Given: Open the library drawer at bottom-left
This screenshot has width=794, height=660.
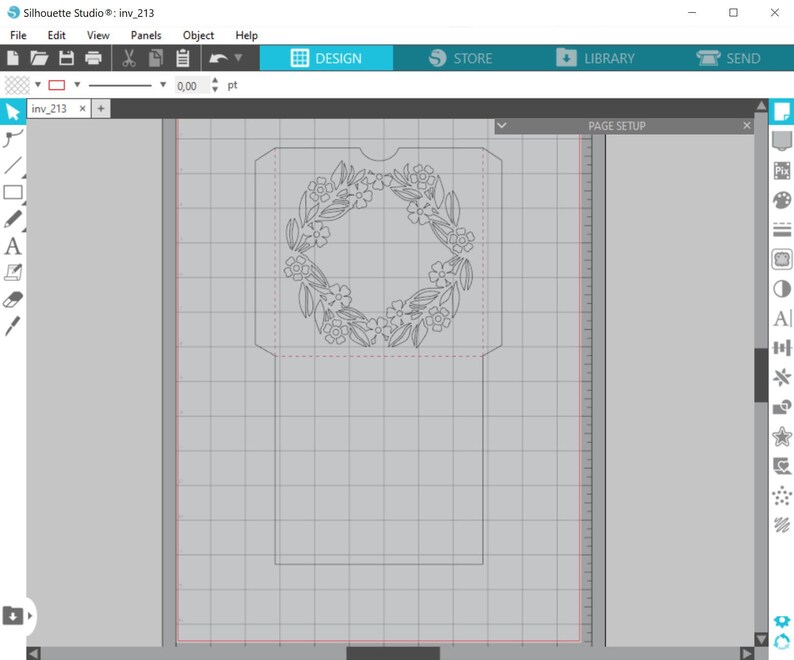Looking at the screenshot, I should [13, 615].
